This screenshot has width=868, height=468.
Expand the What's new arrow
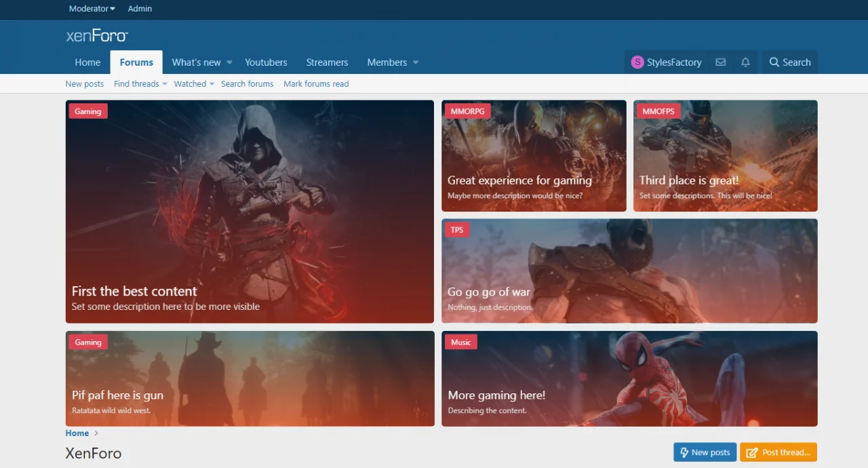point(229,62)
